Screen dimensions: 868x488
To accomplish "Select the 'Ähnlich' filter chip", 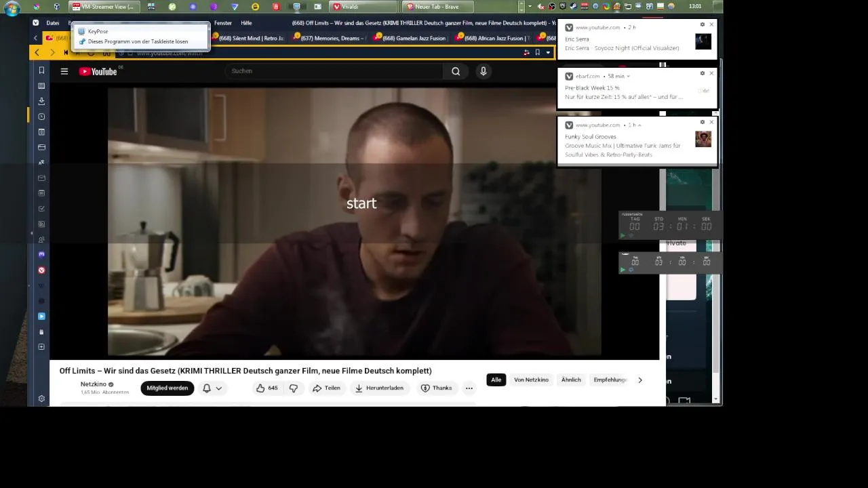I will [571, 380].
